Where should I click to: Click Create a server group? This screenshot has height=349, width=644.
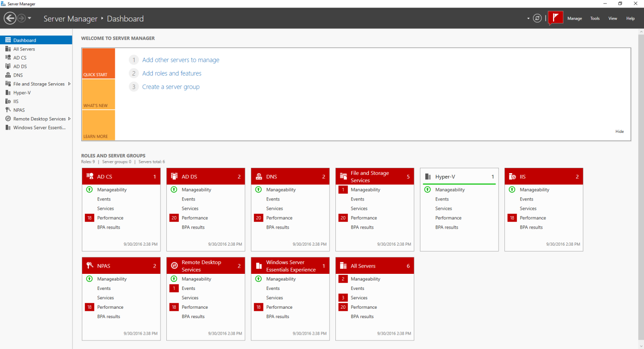point(170,86)
